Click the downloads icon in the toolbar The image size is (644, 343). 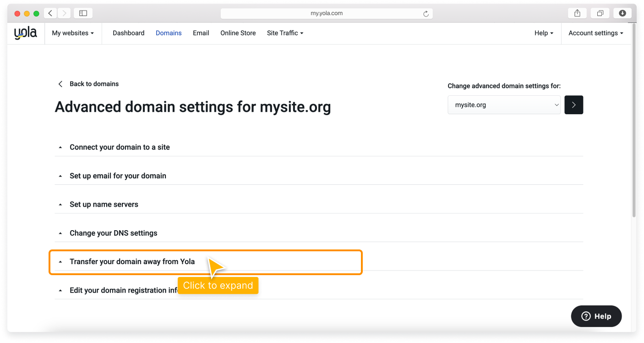tap(622, 13)
